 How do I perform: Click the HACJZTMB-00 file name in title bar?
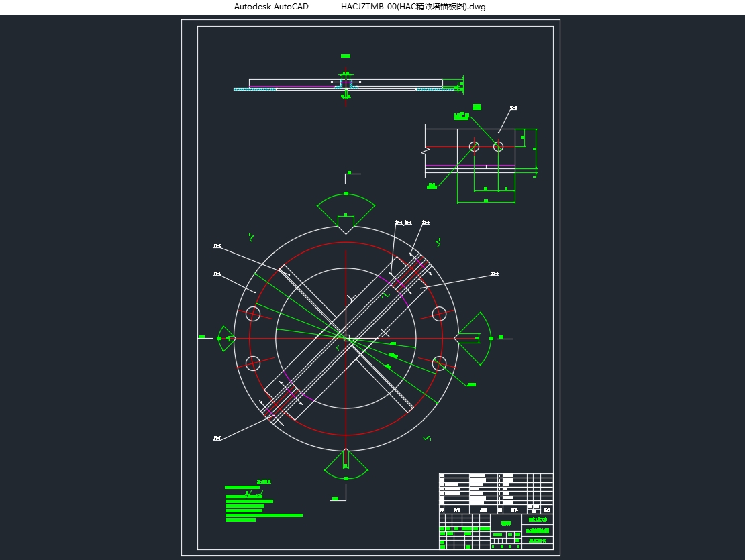413,7
